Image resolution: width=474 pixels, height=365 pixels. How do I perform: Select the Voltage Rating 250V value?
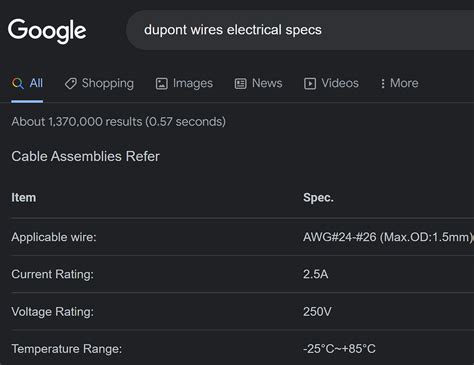[x=317, y=312]
